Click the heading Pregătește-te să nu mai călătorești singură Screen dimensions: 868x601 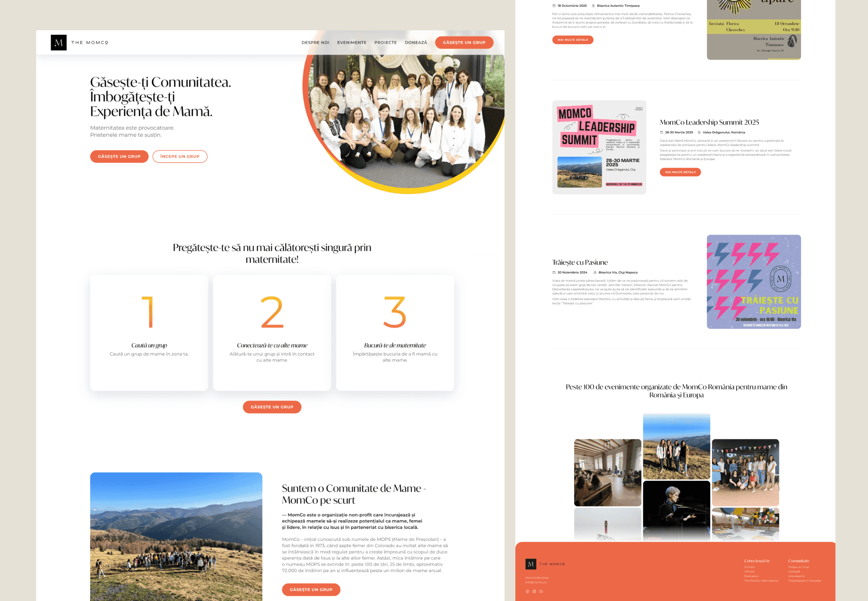coord(272,254)
